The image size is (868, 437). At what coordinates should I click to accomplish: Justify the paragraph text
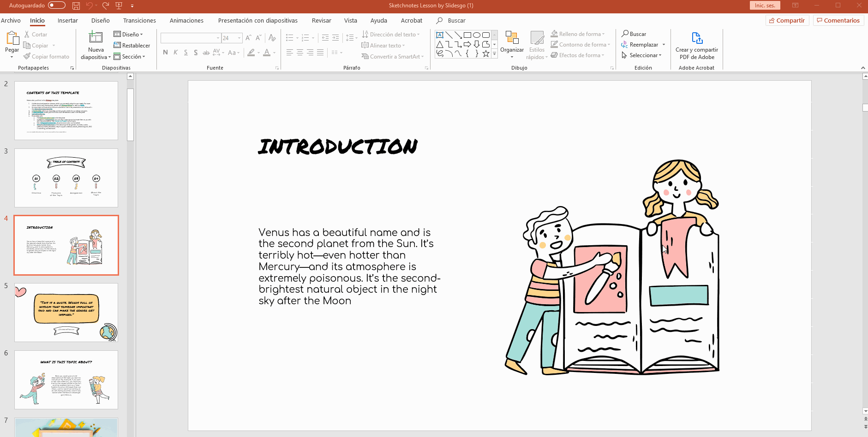(x=320, y=53)
